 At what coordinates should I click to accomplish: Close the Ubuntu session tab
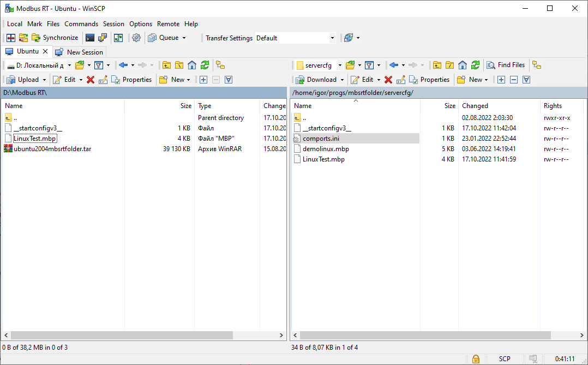45,51
